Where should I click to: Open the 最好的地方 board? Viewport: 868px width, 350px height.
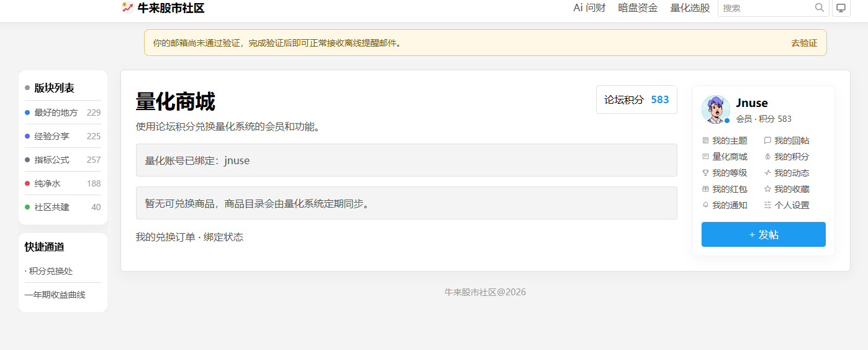(57, 113)
